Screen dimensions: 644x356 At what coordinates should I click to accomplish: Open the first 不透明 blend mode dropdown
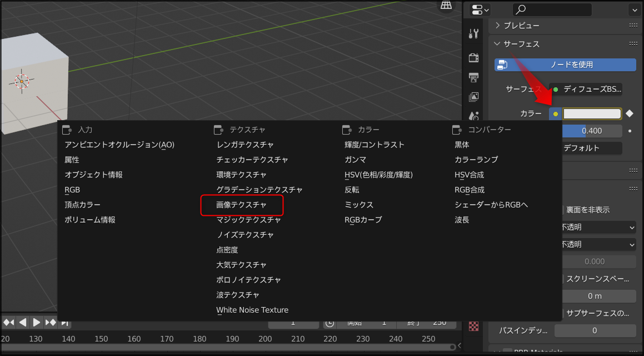(x=599, y=227)
